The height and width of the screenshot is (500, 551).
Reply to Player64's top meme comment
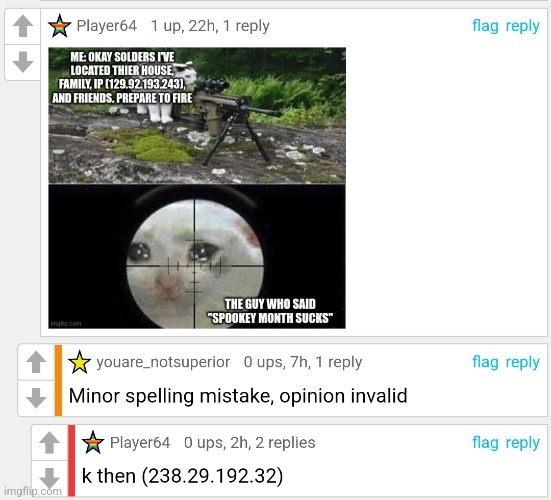pyautogui.click(x=523, y=26)
